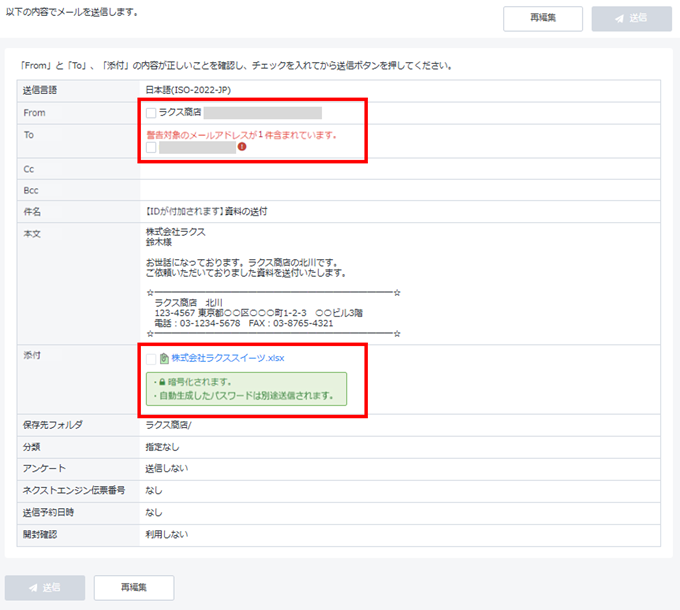
Task: Click the bottom-left 送信 button
Action: pos(45,588)
